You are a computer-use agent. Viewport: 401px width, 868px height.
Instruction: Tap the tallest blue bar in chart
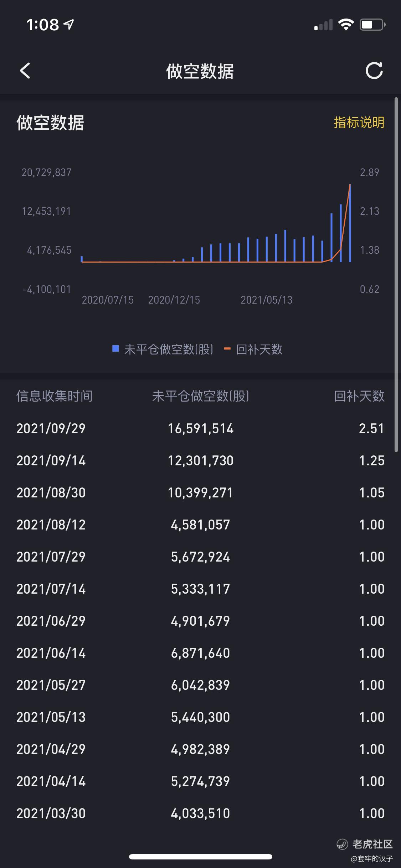coord(350,223)
